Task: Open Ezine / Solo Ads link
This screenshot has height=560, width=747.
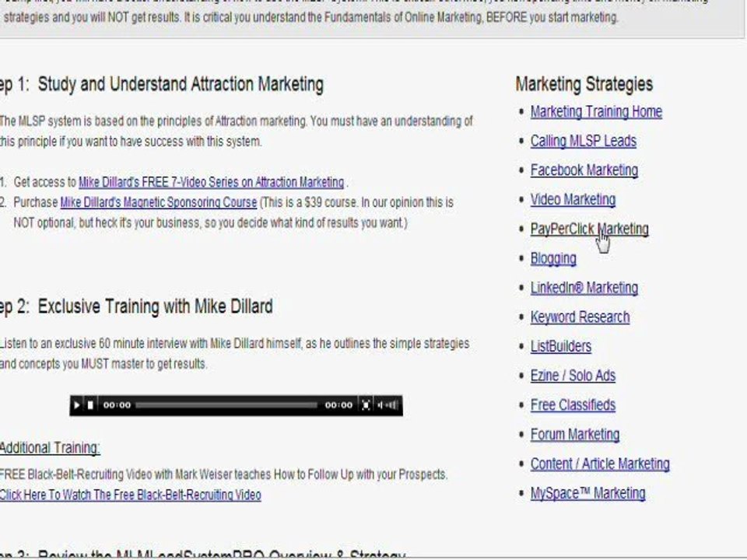Action: [x=573, y=376]
